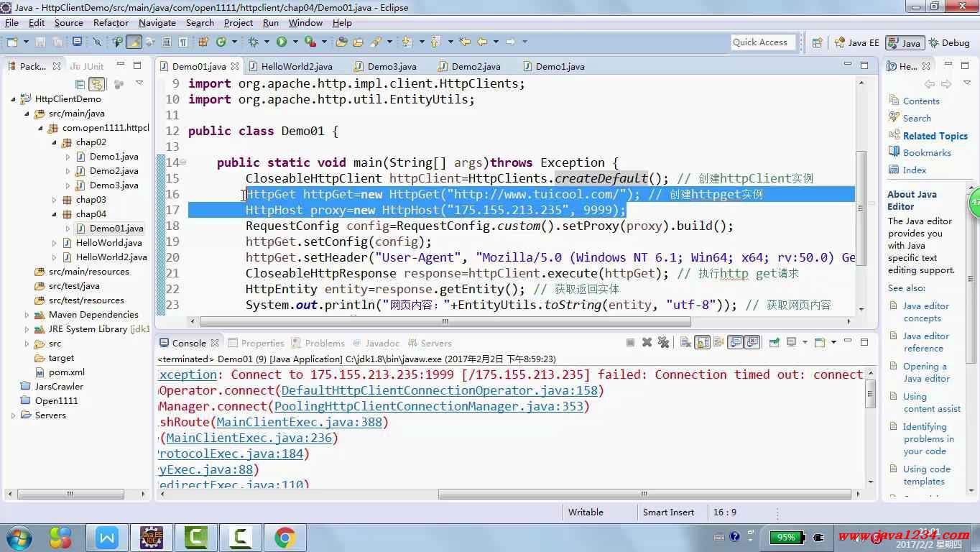Viewport: 980px width, 552px height.
Task: Click the Back navigation arrow in toolbar
Action: 482,42
